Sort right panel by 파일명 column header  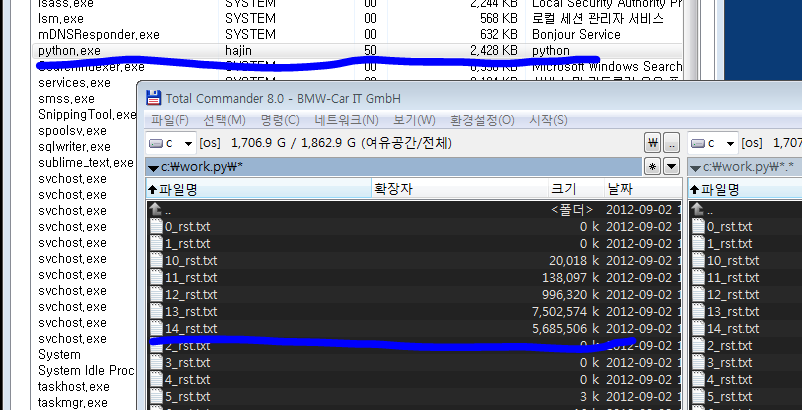point(745,189)
